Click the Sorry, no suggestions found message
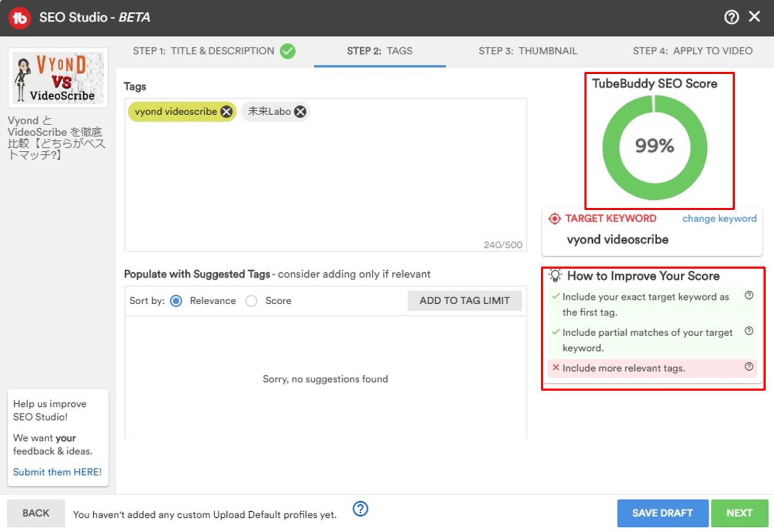This screenshot has width=774, height=532. (325, 379)
